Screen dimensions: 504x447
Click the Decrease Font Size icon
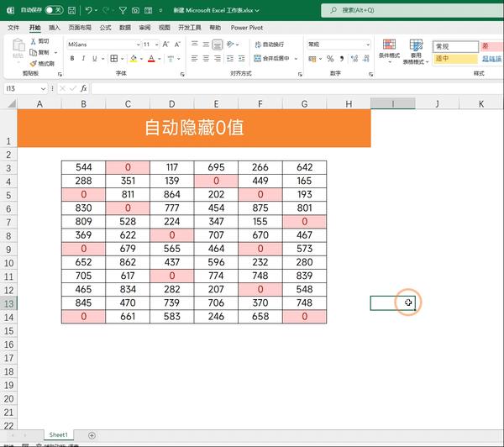point(177,45)
